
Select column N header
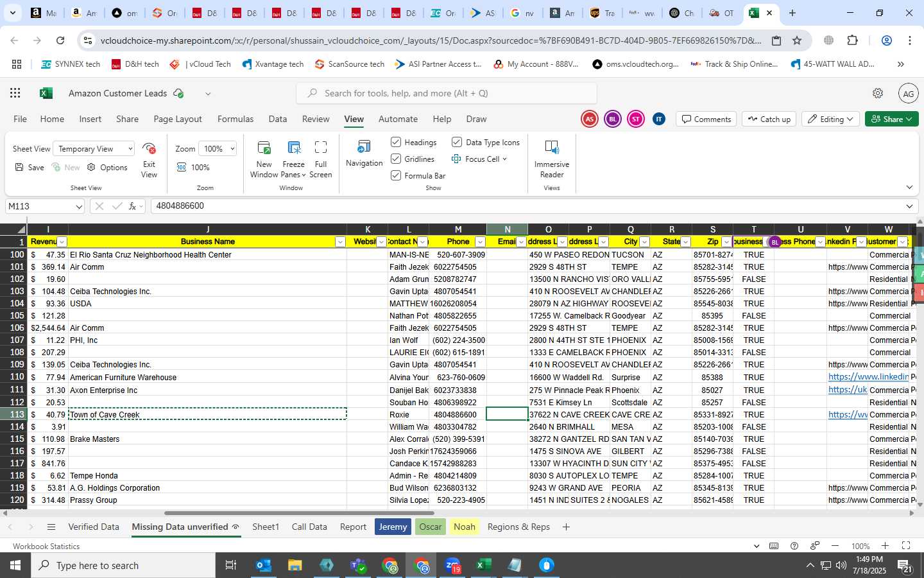click(507, 229)
